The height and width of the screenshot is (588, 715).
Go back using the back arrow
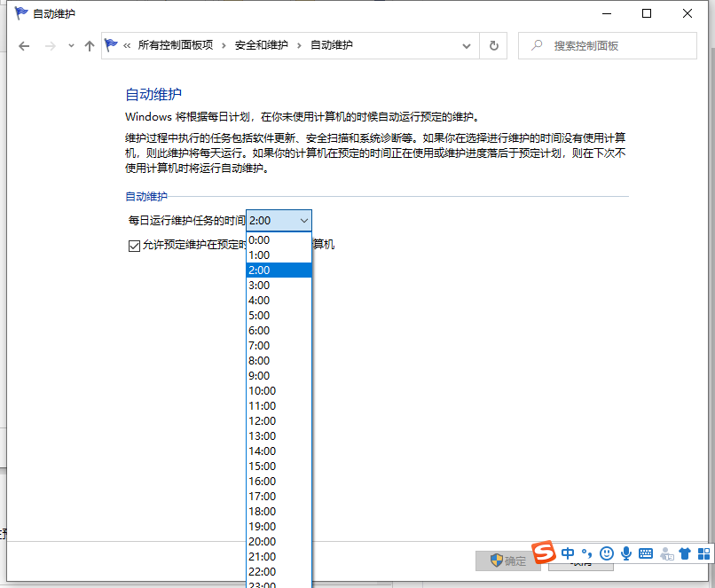24,45
